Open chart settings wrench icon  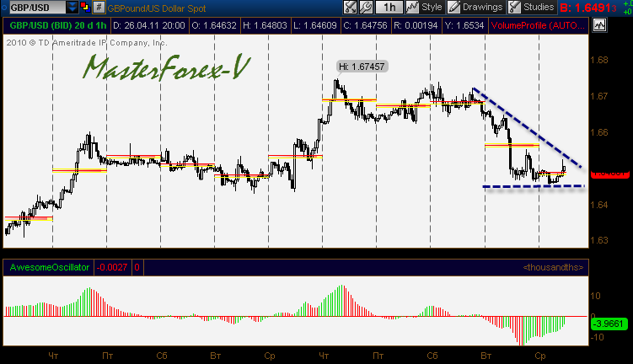coord(366,7)
